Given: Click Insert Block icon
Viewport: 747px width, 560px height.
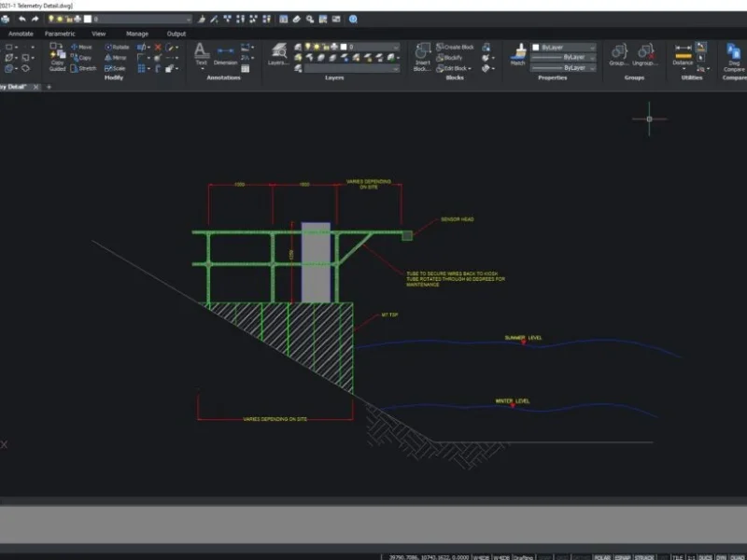Looking at the screenshot, I should (x=422, y=56).
